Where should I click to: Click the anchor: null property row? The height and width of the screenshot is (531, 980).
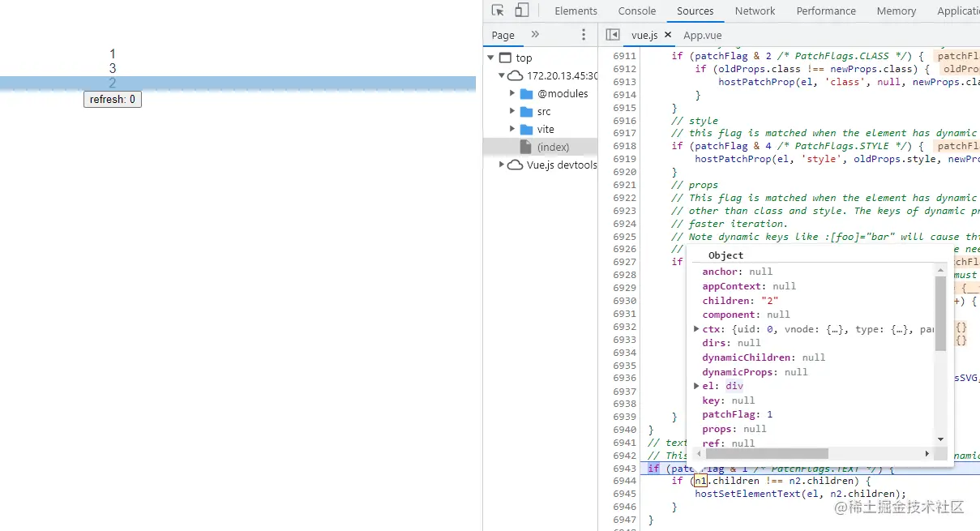tap(738, 272)
